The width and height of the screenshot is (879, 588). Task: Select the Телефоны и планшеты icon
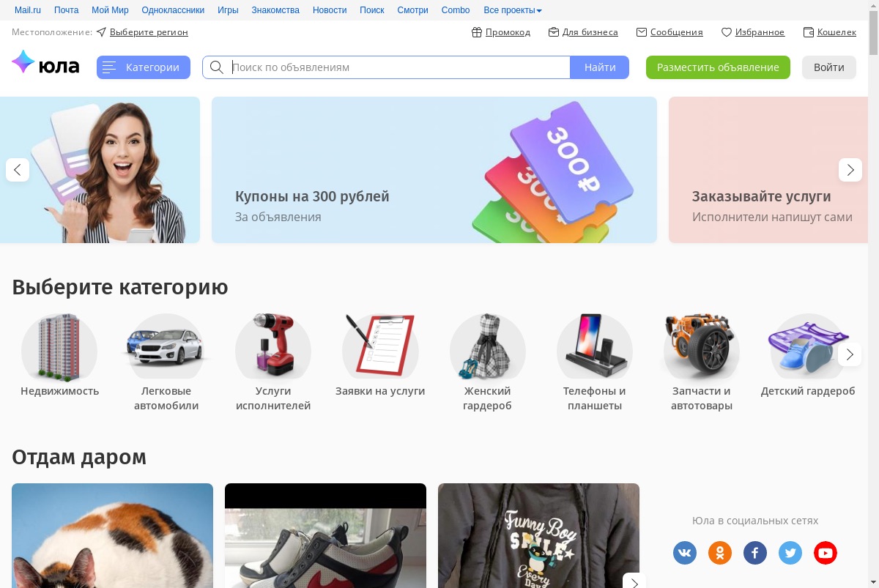pyautogui.click(x=594, y=348)
